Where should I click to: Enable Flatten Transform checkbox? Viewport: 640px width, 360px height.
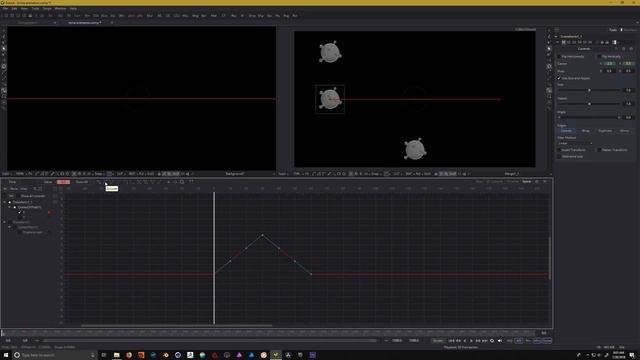tap(599, 150)
